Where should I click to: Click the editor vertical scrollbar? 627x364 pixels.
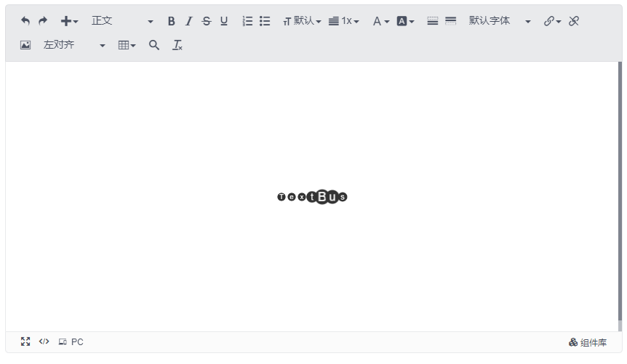[620, 196]
